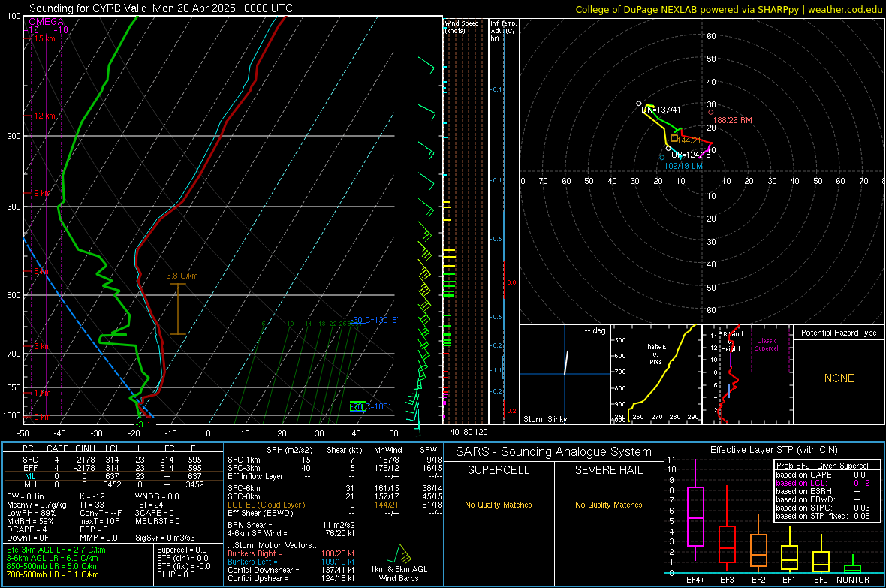Open the SR Wind v. Height inset
The image size is (886, 588).
[x=747, y=374]
